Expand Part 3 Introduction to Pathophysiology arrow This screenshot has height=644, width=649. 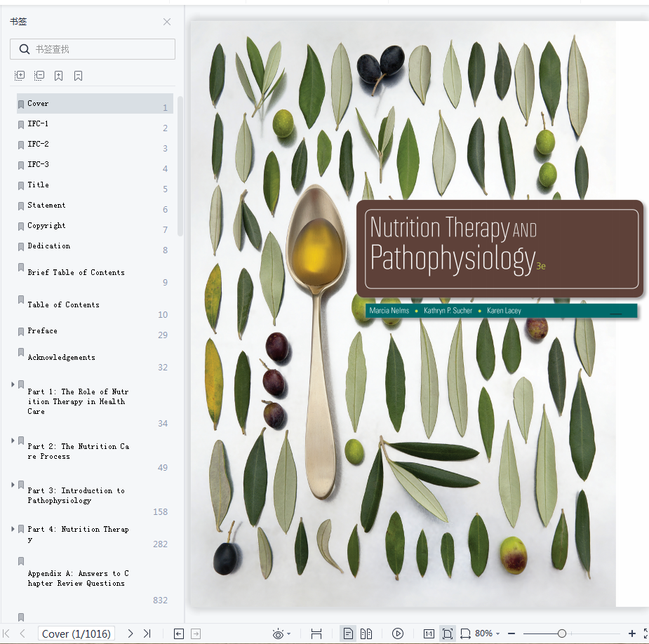(13, 485)
